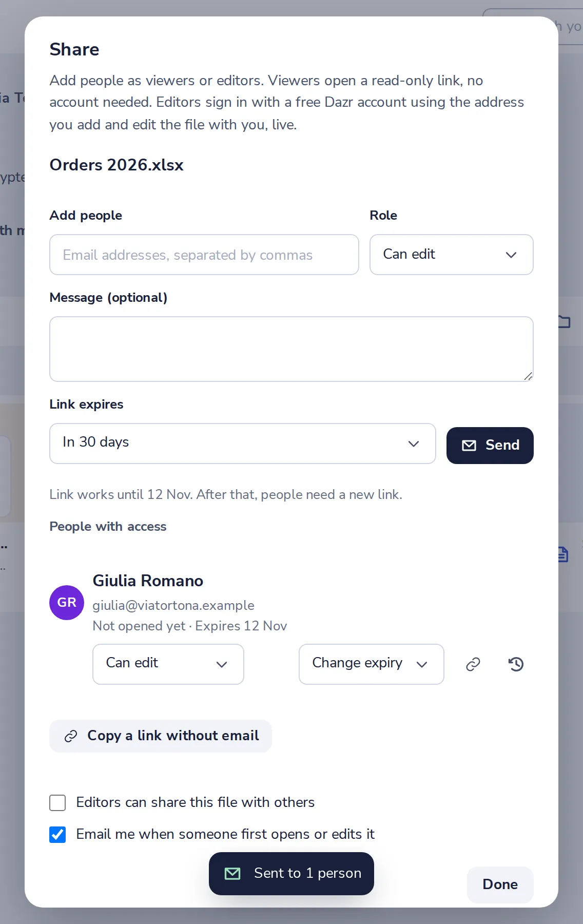
Task: Click the Done button
Action: point(500,884)
